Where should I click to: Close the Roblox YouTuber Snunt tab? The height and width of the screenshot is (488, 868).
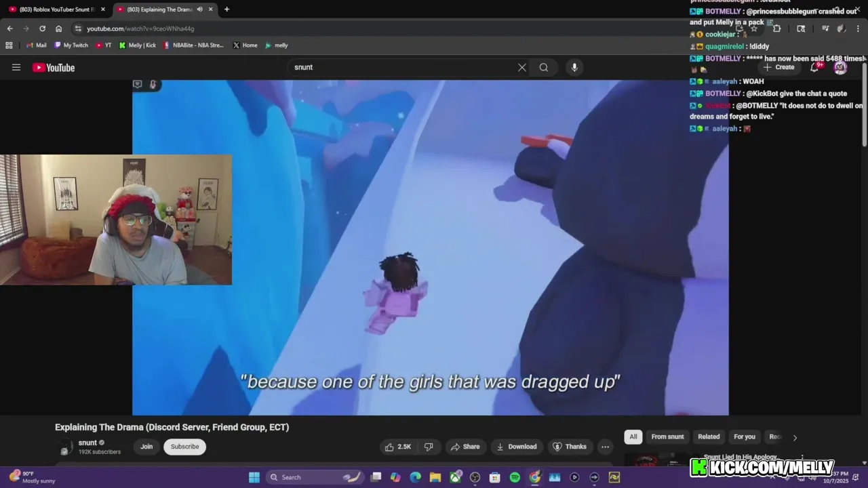point(103,9)
